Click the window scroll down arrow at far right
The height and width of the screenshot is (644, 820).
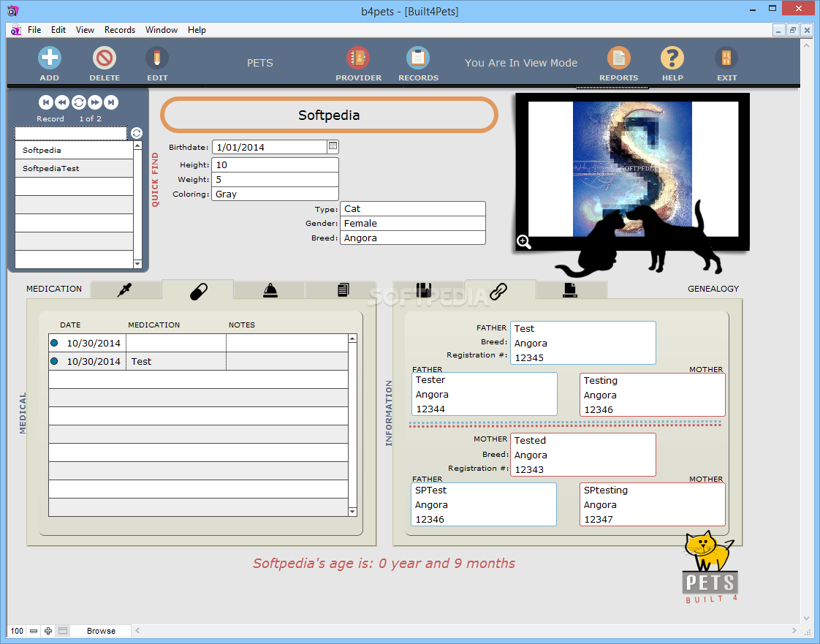click(806, 619)
